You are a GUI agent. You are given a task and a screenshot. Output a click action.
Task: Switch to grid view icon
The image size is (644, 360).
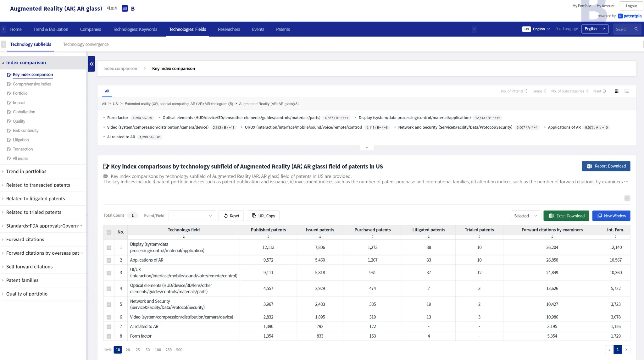pos(616,91)
